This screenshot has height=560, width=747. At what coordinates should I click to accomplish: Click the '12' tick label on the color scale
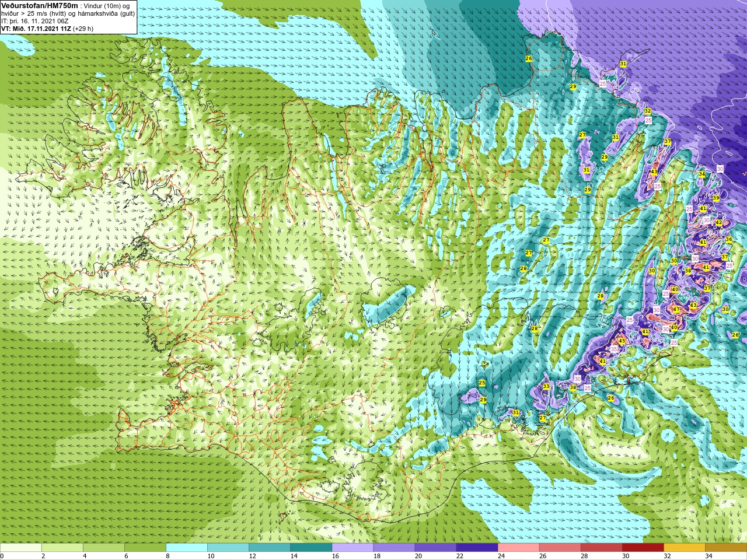252,556
